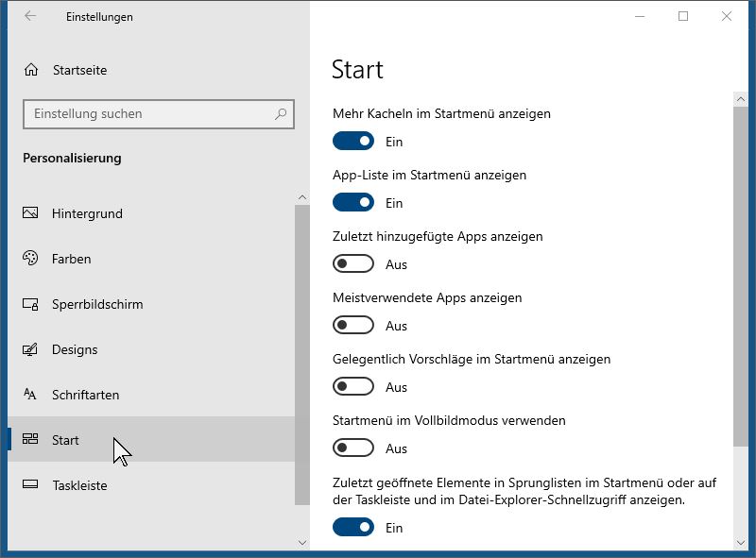Click the magnifier search icon
Viewport: 756px width, 558px height.
[281, 114]
